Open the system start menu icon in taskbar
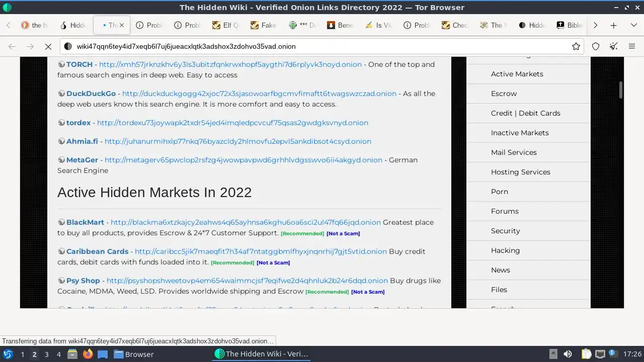644x362 pixels. 8,354
